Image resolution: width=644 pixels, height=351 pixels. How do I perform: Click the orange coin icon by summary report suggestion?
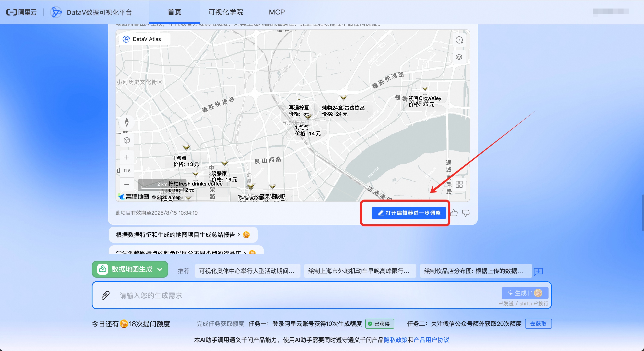click(x=246, y=234)
